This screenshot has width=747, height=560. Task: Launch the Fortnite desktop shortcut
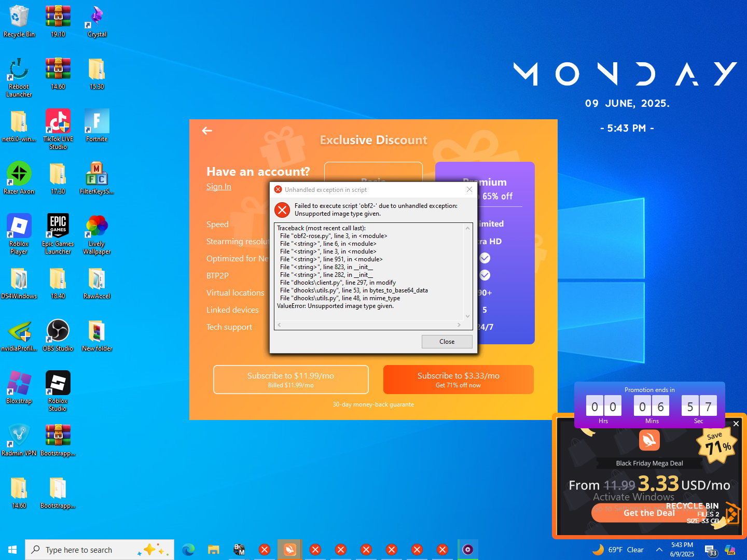coord(97,126)
